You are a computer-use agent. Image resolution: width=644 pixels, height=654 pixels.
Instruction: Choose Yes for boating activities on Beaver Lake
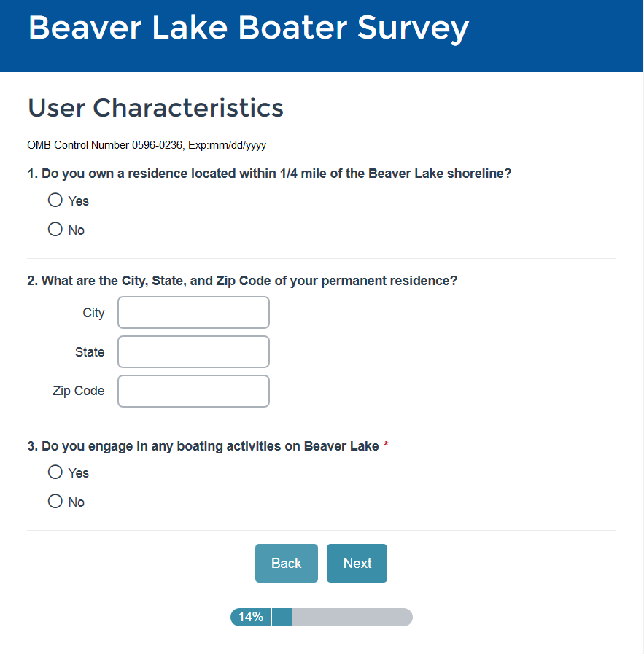click(55, 472)
